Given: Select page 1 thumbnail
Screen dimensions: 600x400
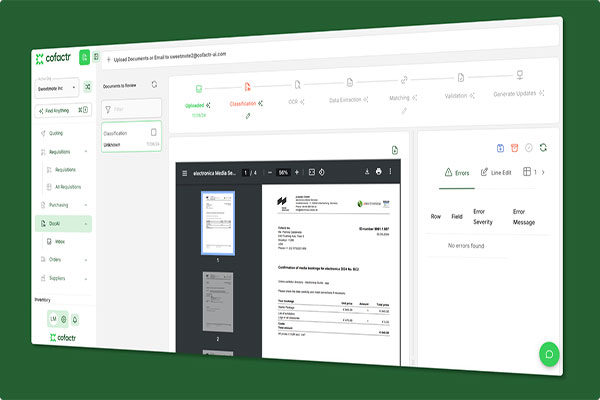Looking at the screenshot, I should (218, 223).
